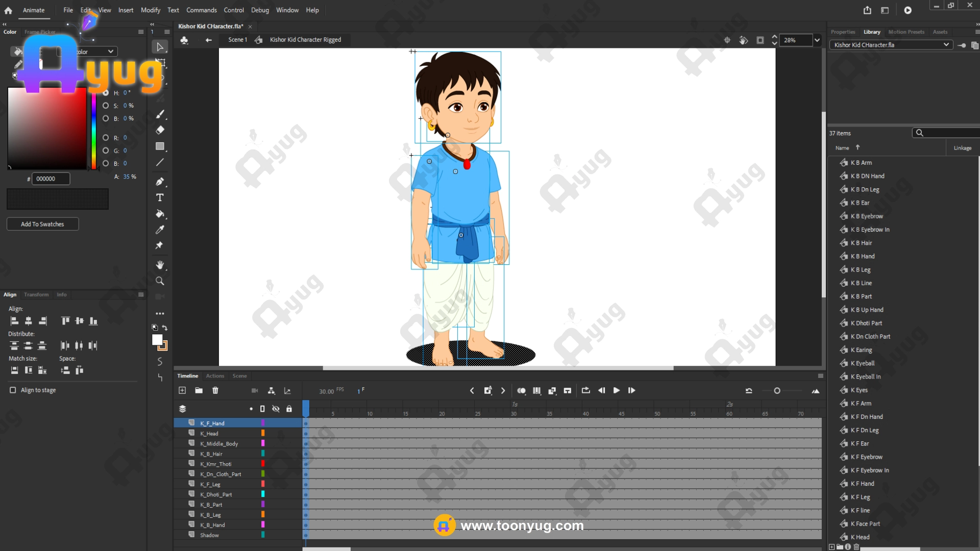Select the Text tool in toolbar
Viewport: 980px width, 551px height.
point(160,197)
